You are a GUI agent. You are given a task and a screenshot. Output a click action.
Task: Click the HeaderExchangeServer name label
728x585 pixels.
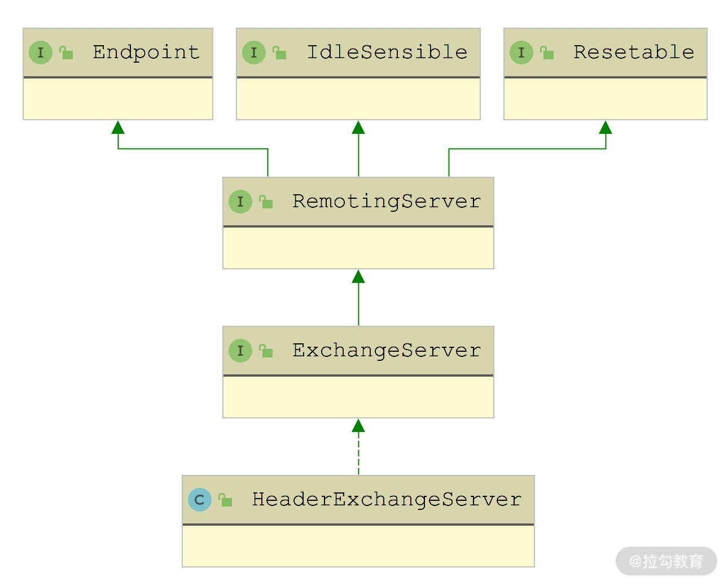coord(387,499)
